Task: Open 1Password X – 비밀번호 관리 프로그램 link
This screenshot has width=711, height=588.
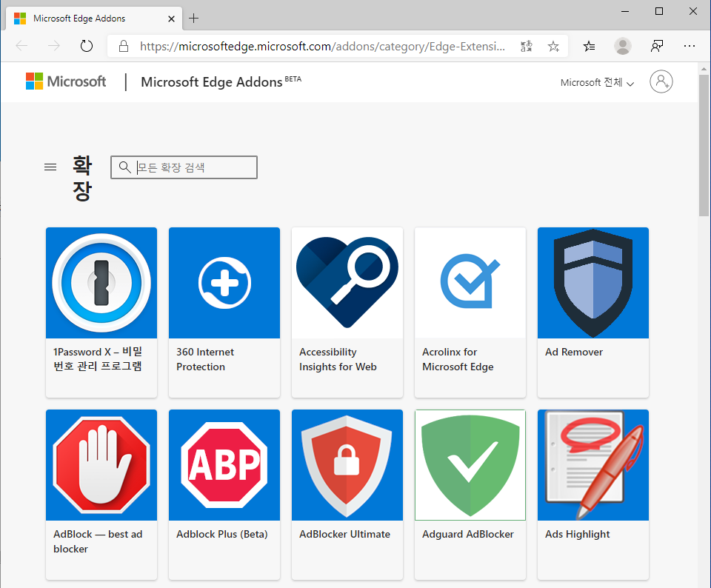Action: pyautogui.click(x=98, y=358)
